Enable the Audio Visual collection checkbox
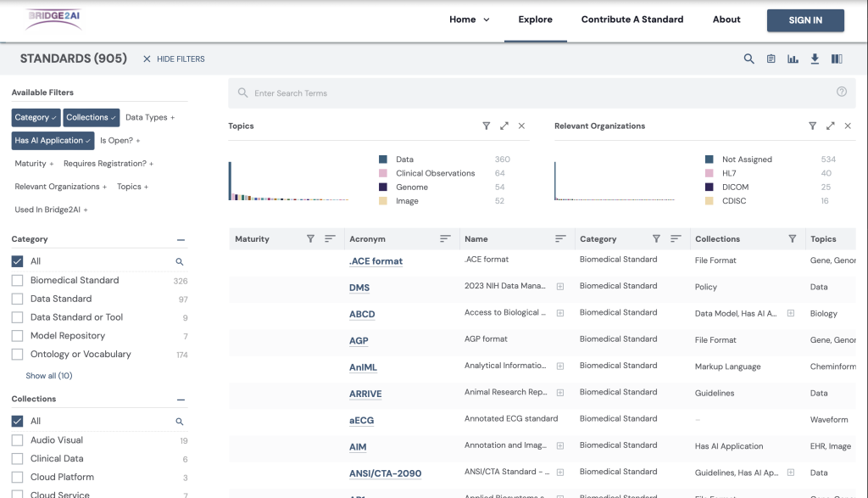 [18, 440]
